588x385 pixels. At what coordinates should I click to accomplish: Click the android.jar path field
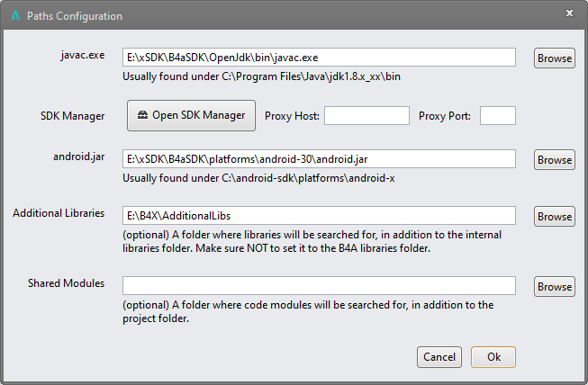click(x=319, y=159)
